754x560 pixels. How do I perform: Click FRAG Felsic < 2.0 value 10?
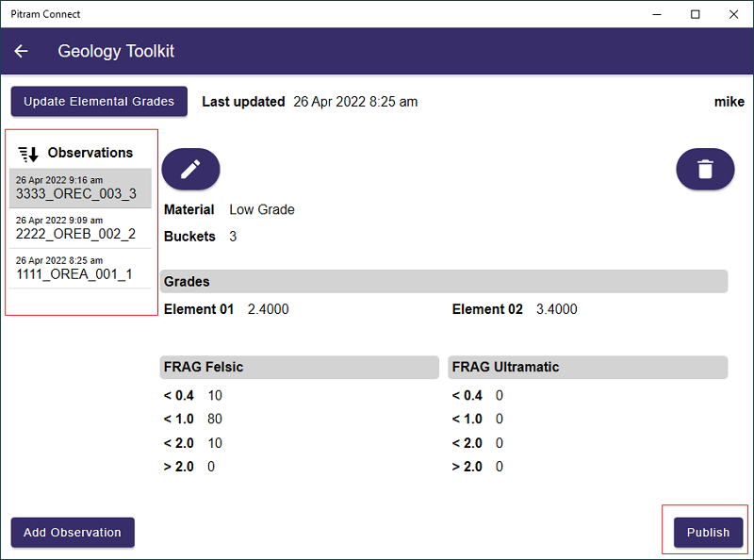215,443
